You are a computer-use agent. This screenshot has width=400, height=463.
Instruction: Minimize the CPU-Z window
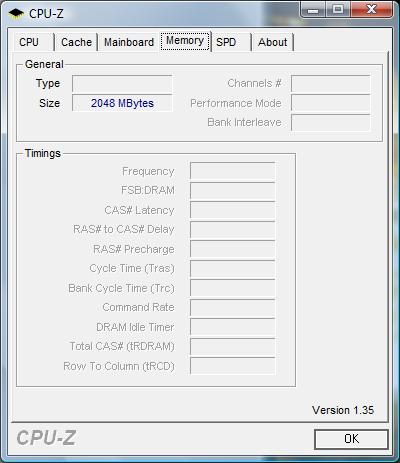point(313,9)
